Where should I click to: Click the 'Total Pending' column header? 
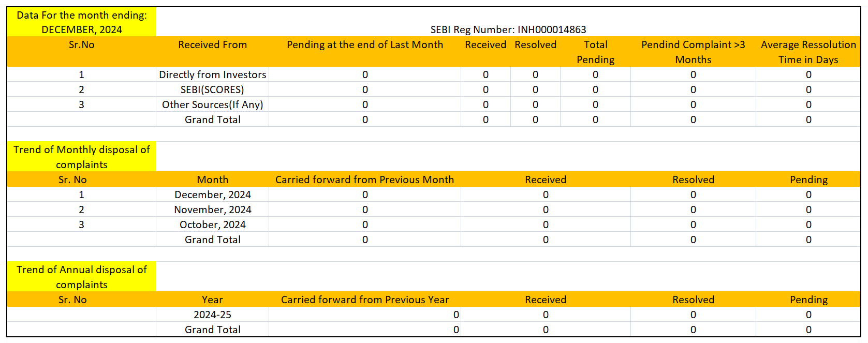click(595, 52)
